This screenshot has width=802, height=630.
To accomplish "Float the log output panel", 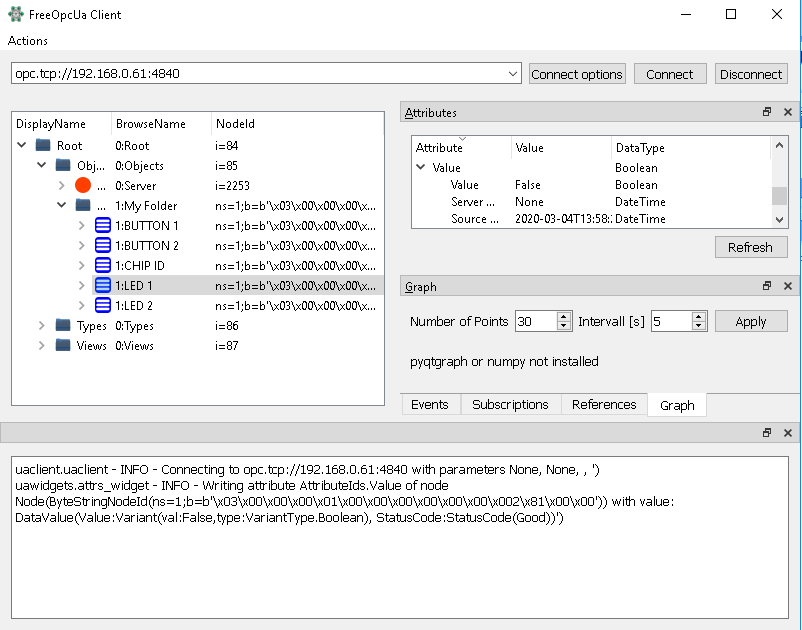I will [767, 433].
